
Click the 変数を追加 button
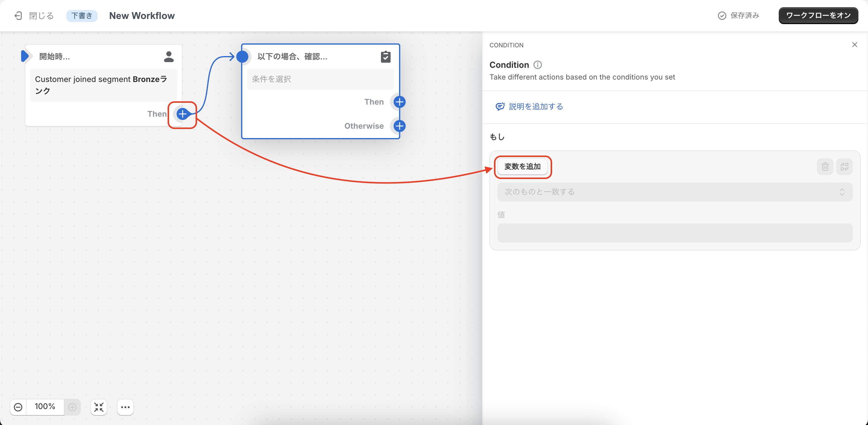pyautogui.click(x=522, y=166)
